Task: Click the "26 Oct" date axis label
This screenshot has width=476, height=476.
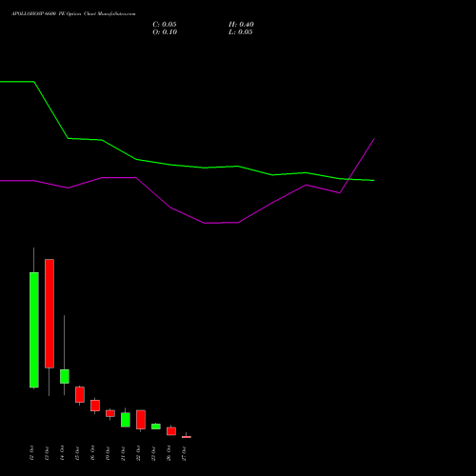Action: [x=169, y=453]
